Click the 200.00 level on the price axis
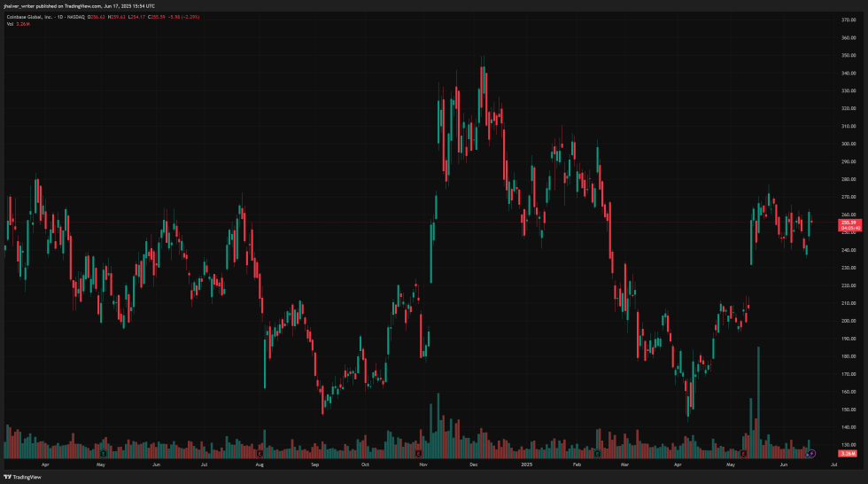 click(x=848, y=321)
